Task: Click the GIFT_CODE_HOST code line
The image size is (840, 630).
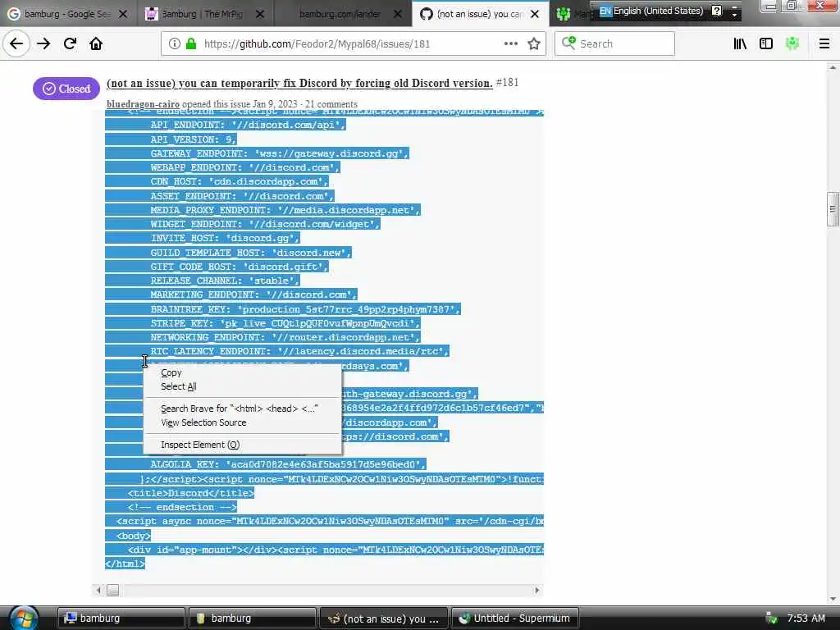Action: 240,267
